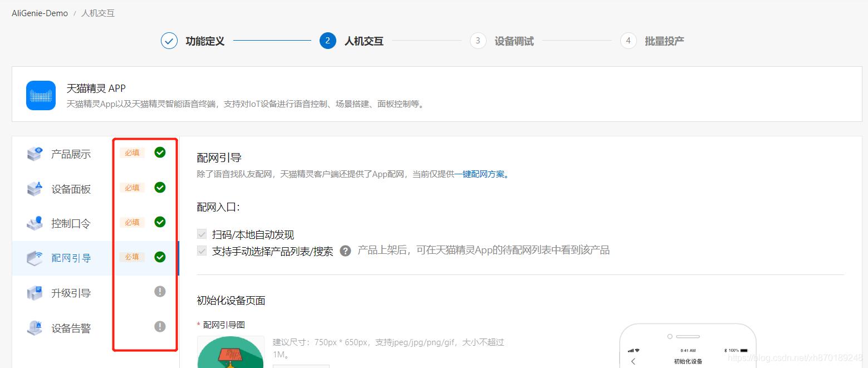Click the 必填 tag next to 产品展示
The width and height of the screenshot is (868, 368).
(x=132, y=153)
